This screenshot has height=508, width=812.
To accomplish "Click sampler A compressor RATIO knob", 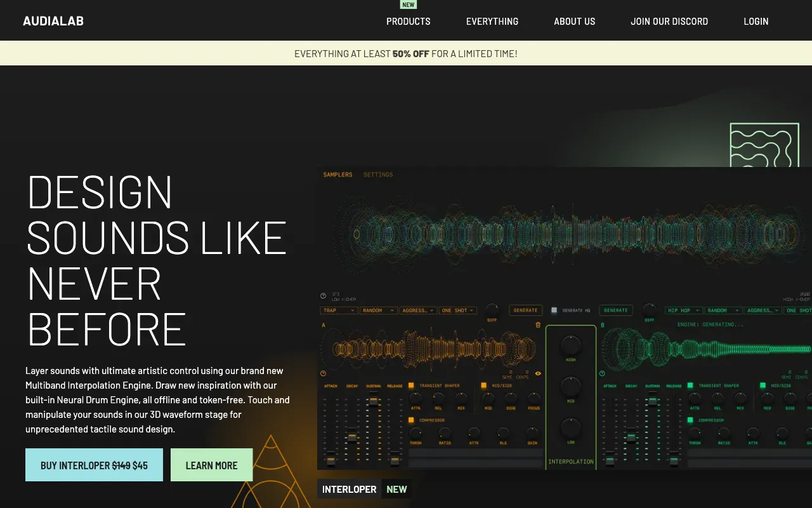I will [445, 433].
